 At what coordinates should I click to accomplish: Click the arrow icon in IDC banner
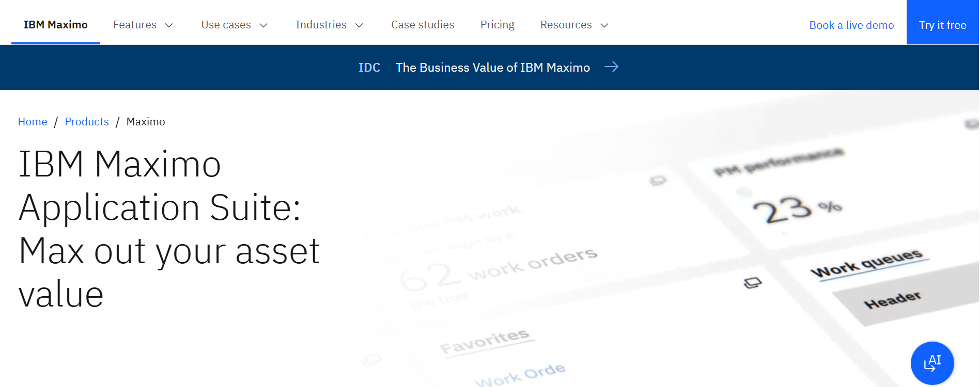pyautogui.click(x=612, y=67)
